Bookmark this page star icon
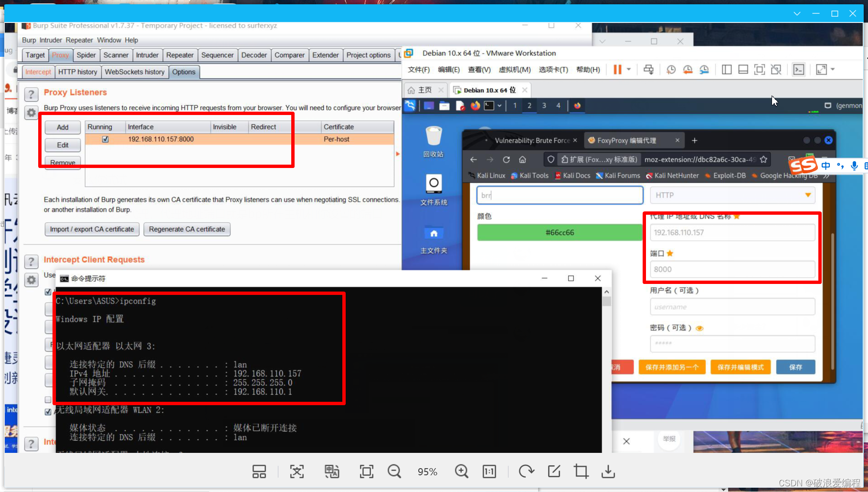Viewport: 868px width, 492px height. pos(763,159)
